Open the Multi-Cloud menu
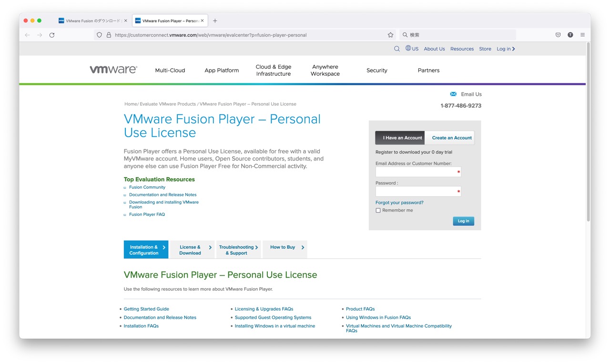This screenshot has width=610, height=364. 170,70
